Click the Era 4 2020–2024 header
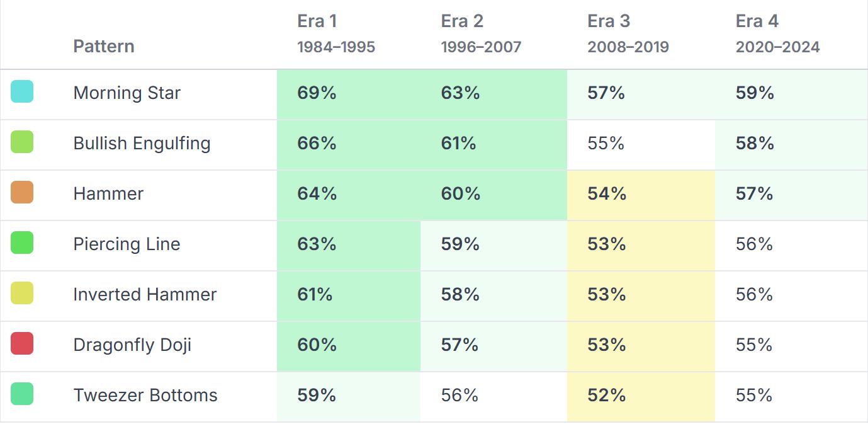Screen dimensions: 868x429 click(777, 34)
